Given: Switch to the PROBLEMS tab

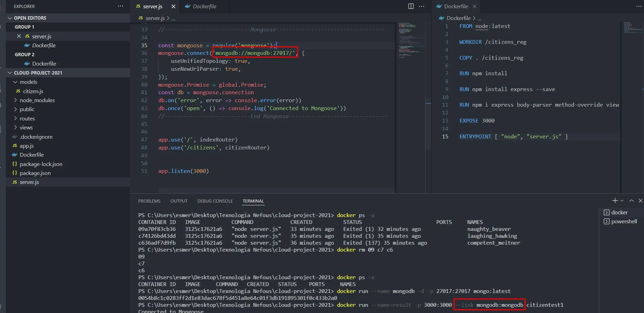Looking at the screenshot, I should pyautogui.click(x=149, y=201).
